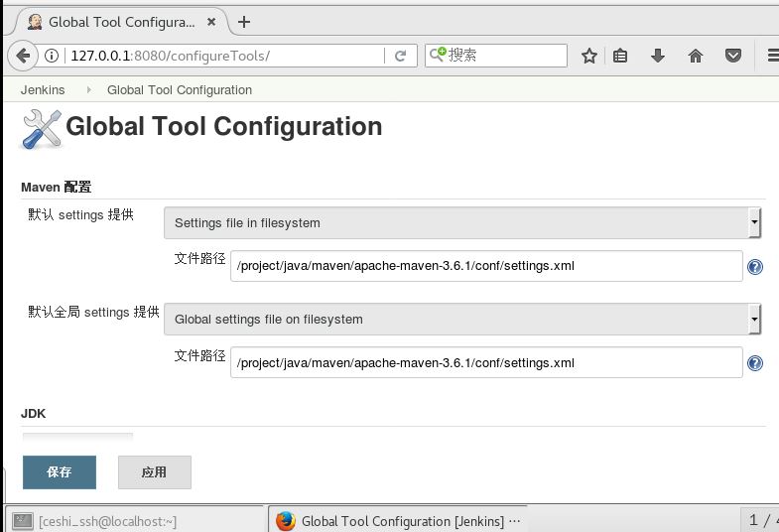Expand the 'Settings file in filesystem' dropdown
The image size is (779, 532).
pos(461,223)
